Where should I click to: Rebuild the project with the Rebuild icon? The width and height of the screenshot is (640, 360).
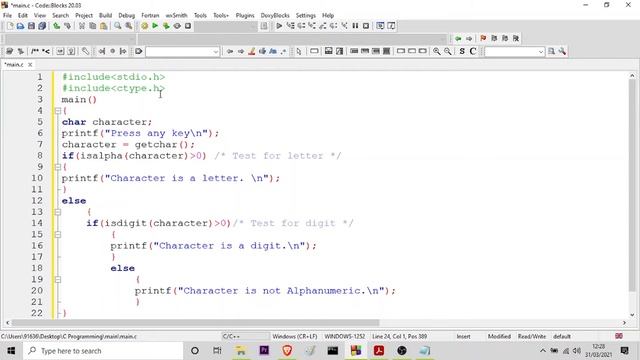coord(177,26)
